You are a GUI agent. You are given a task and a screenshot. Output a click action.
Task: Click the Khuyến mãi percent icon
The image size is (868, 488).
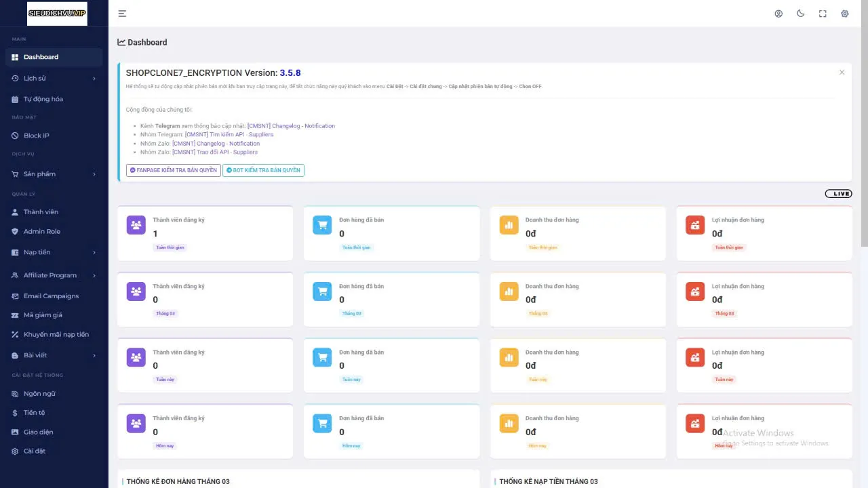15,334
